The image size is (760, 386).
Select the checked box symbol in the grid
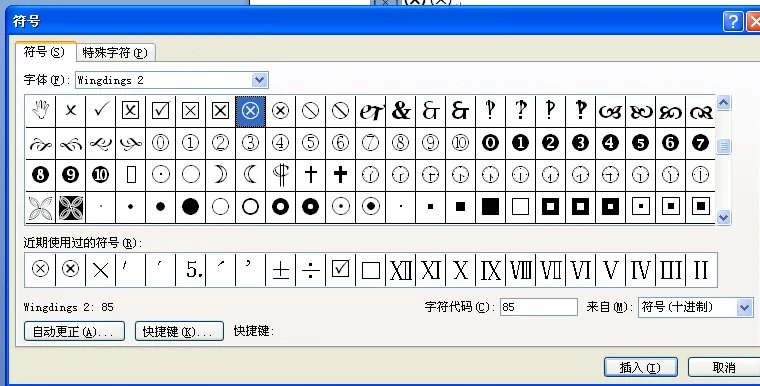pyautogui.click(x=160, y=111)
